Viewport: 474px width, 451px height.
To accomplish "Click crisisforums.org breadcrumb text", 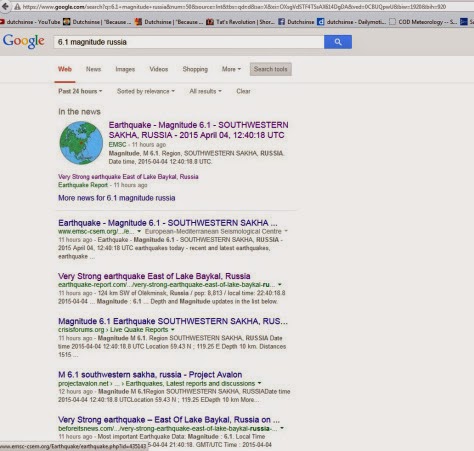I will click(x=81, y=330).
